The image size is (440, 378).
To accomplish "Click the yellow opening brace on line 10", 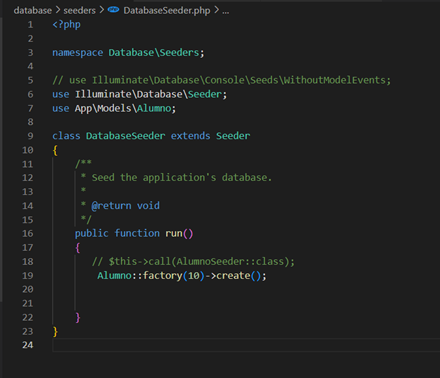I will (x=55, y=150).
